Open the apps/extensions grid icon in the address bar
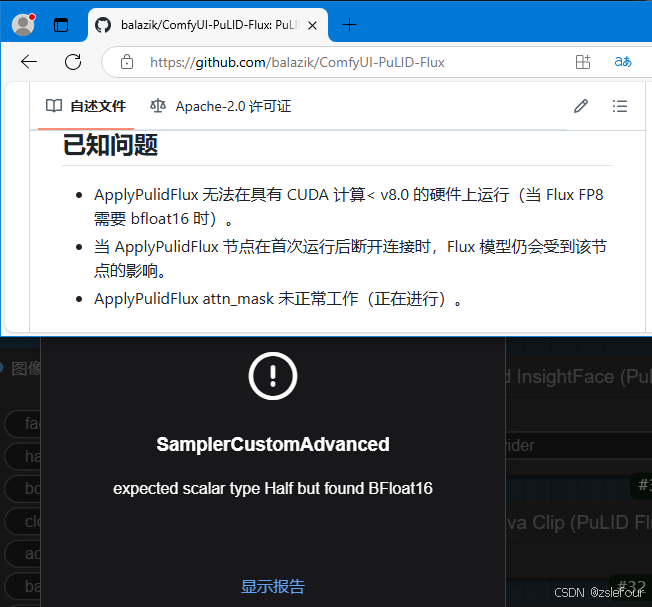Screen dimensions: 652x607 click(x=583, y=62)
